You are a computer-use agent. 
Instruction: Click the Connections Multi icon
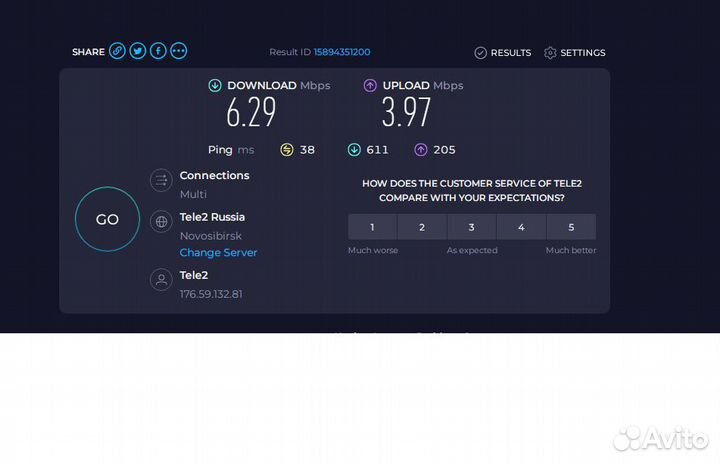coord(161,180)
